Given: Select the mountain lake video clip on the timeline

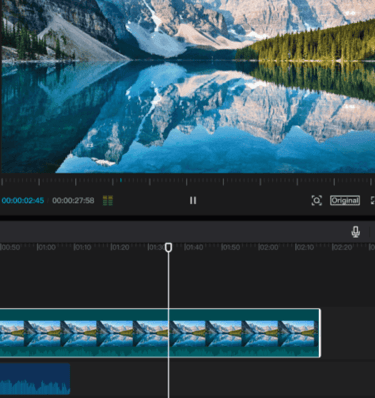Looking at the screenshot, I should click(x=160, y=333).
